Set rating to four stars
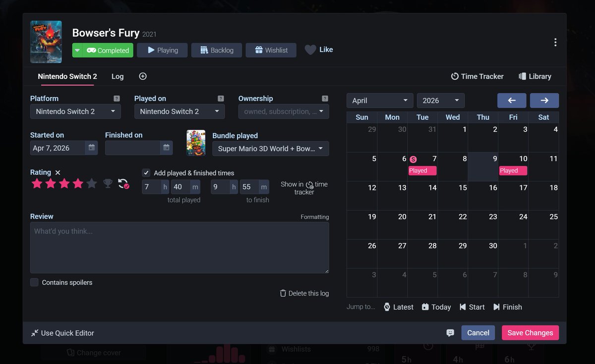This screenshot has width=595, height=364. pyautogui.click(x=78, y=184)
